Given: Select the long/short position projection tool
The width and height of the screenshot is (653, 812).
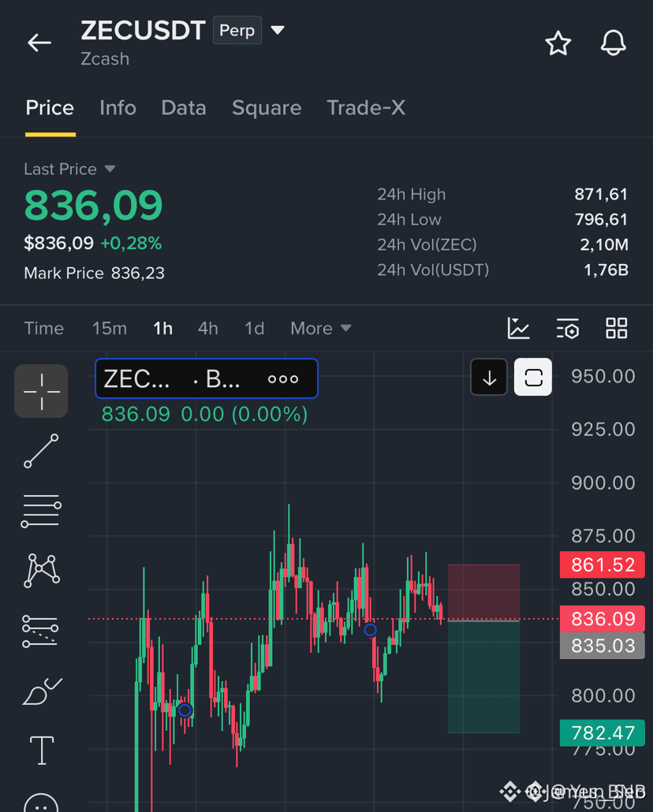Looking at the screenshot, I should [40, 631].
